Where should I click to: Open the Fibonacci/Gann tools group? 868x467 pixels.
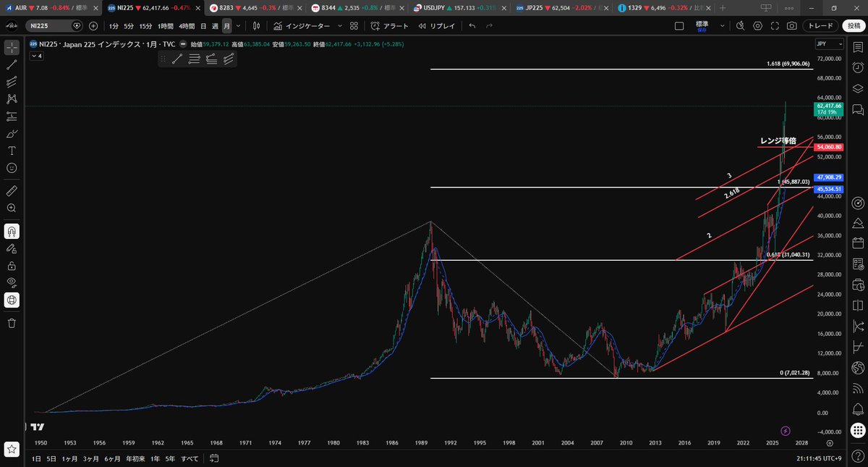pyautogui.click(x=12, y=82)
